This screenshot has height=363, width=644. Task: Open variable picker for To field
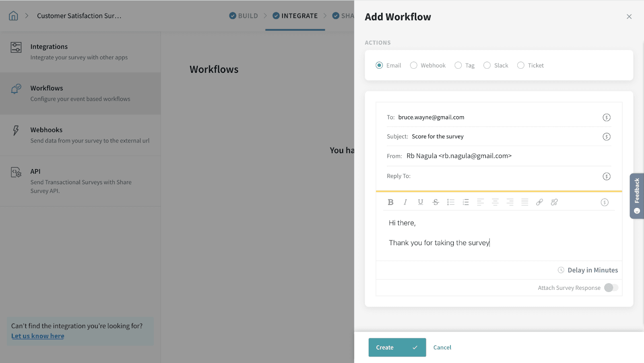[x=607, y=117]
